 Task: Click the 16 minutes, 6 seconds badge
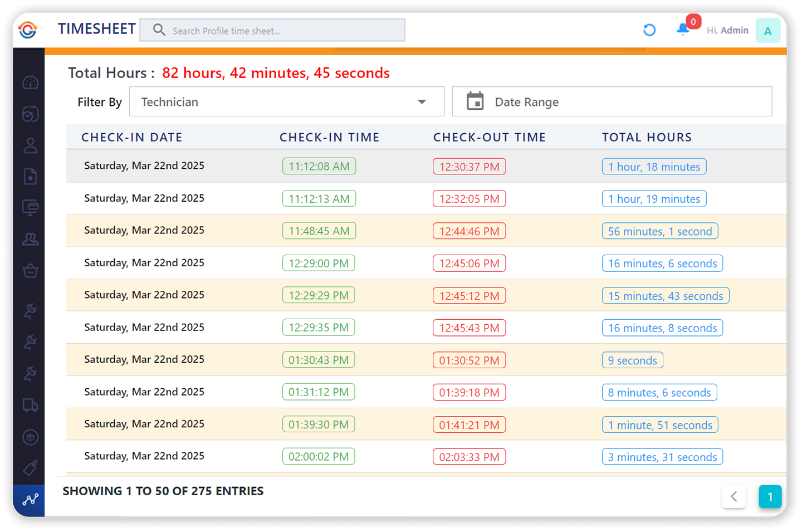click(x=663, y=263)
